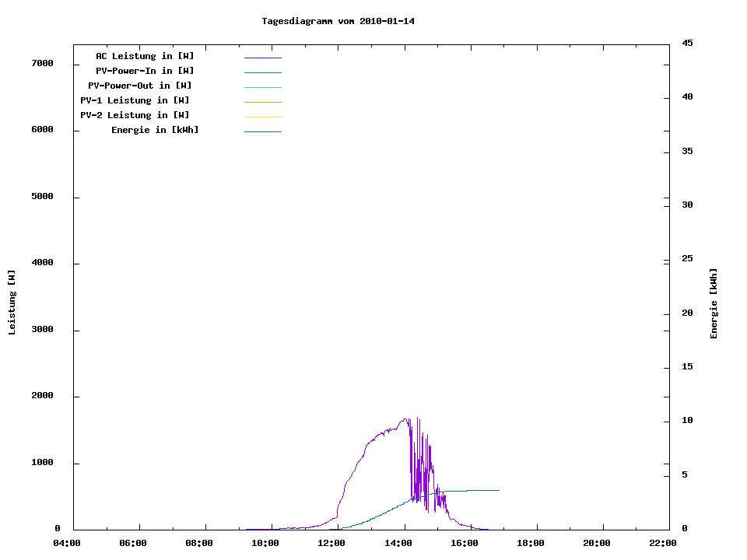Select the PV-Power-Out in [W] legend label
747x560 pixels.
(x=141, y=86)
